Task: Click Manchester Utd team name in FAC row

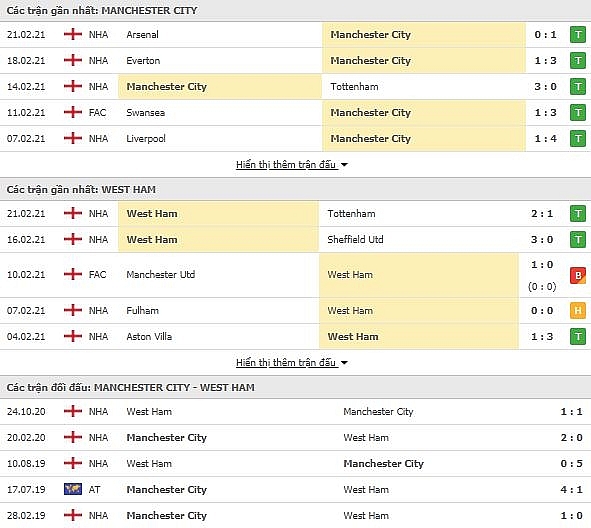Action: [x=161, y=275]
